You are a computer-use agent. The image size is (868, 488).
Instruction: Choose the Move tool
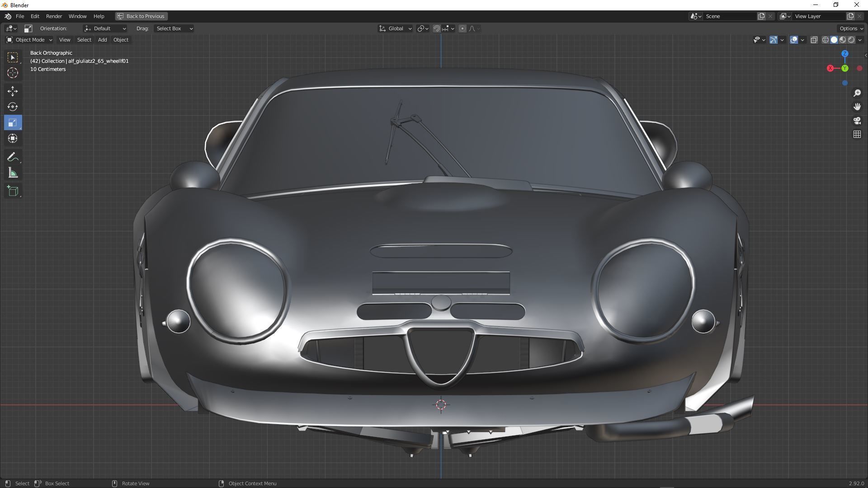coord(13,91)
